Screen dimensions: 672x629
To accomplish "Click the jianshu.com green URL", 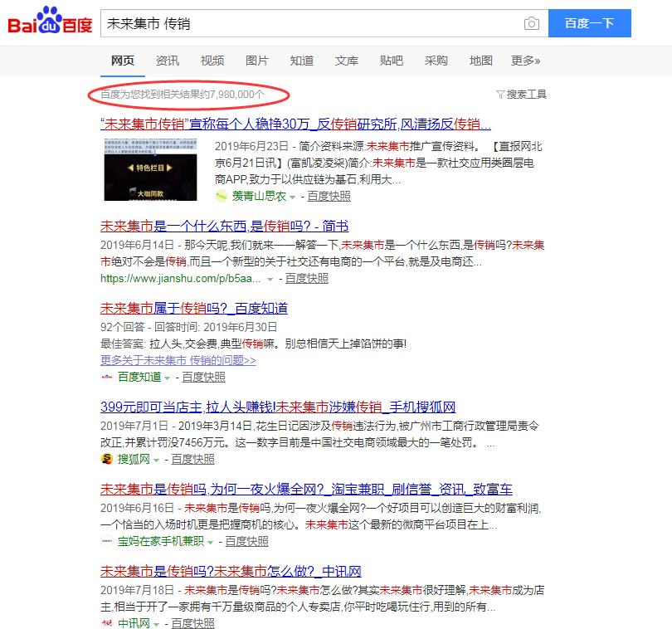I will tap(180, 279).
